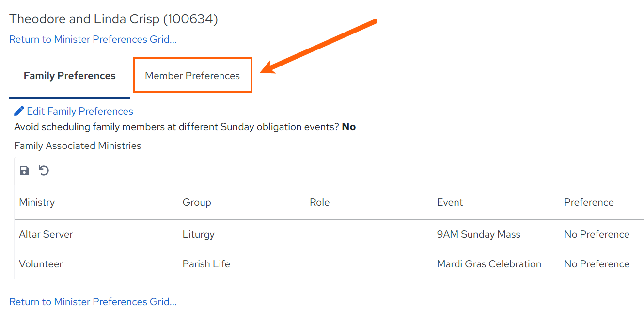Sort by the Ministry column header
This screenshot has width=644, height=312.
(37, 202)
